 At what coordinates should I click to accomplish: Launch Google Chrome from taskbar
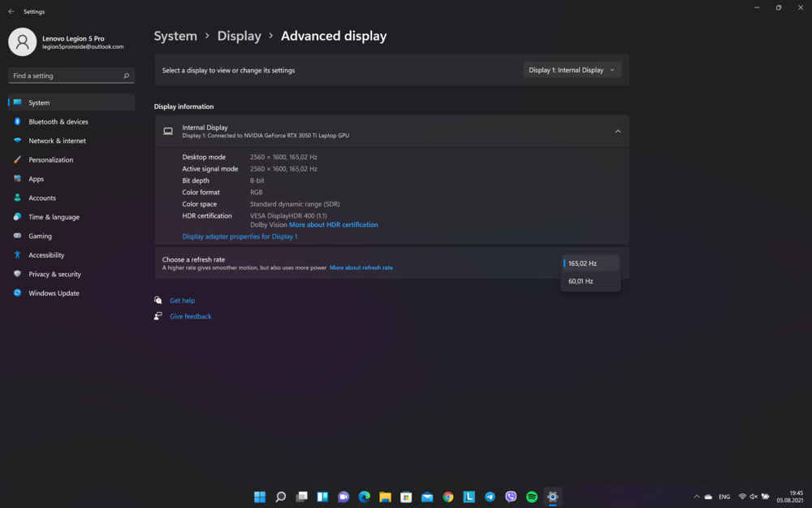pos(448,497)
